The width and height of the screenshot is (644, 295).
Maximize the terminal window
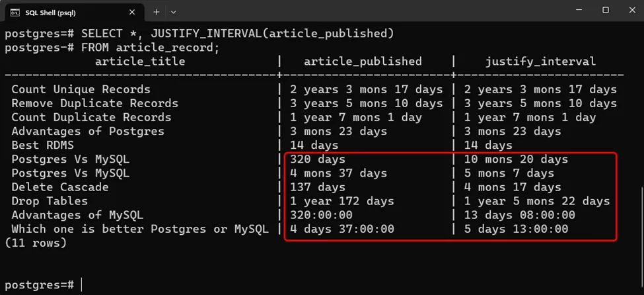pos(606,11)
